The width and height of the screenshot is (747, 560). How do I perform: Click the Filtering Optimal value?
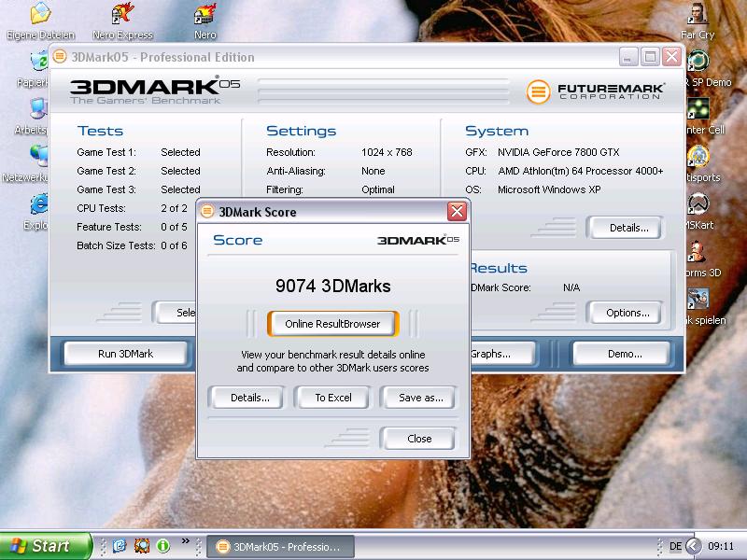click(378, 189)
